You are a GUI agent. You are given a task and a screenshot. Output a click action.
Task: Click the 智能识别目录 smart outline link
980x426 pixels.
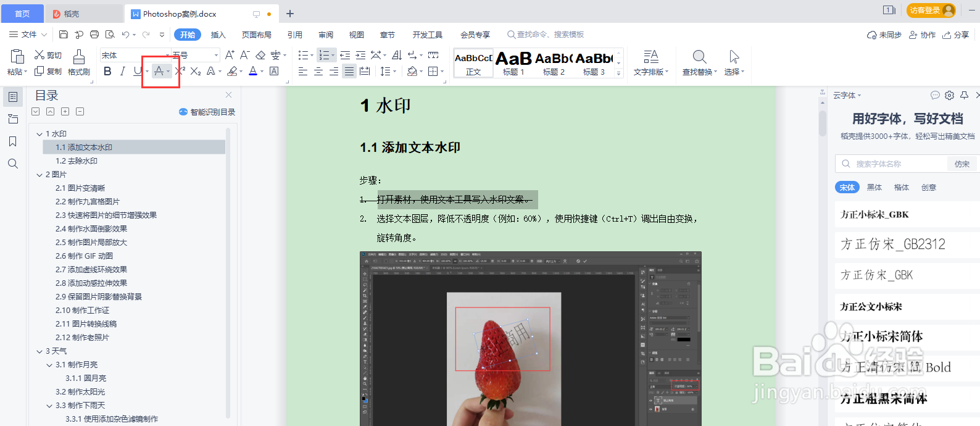[x=207, y=112]
